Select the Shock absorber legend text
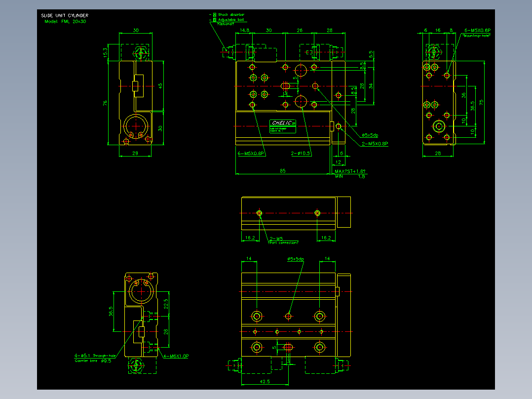This screenshot has width=532, height=399. 231,15
